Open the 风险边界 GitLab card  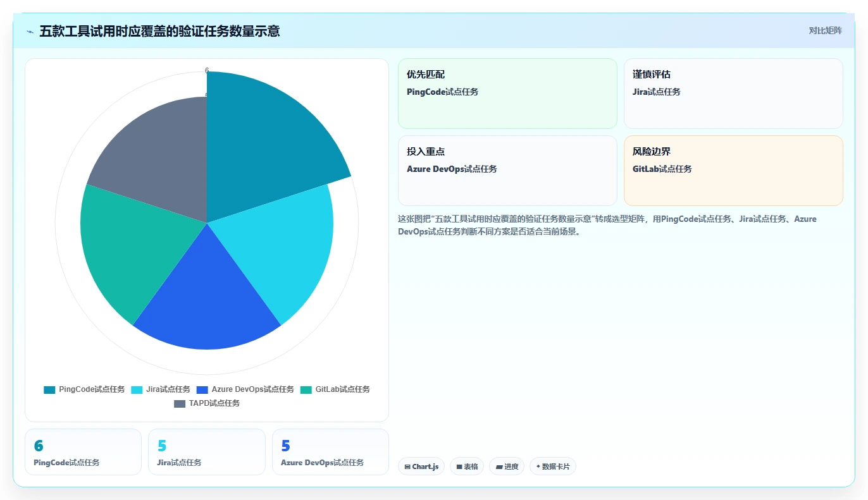coord(733,171)
